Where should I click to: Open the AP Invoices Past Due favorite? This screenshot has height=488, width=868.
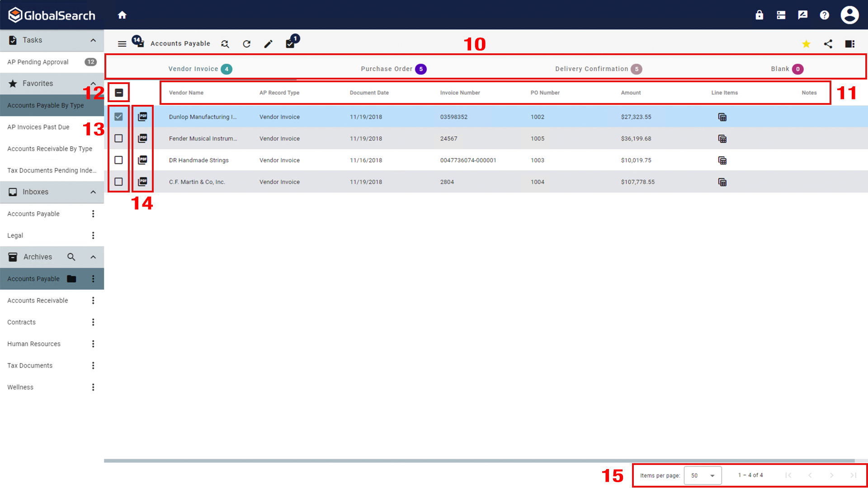tap(38, 127)
